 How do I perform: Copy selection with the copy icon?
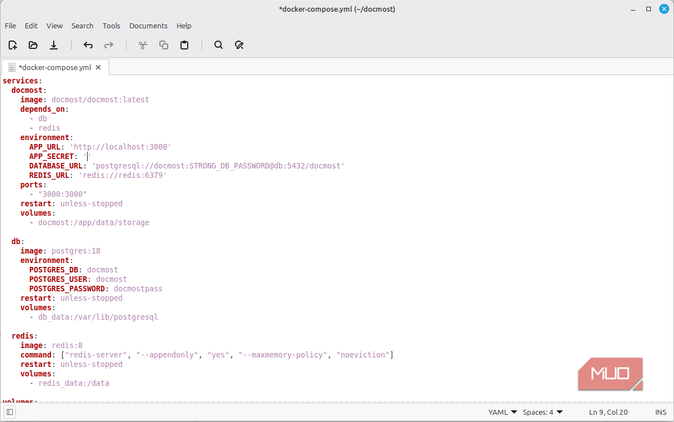[x=164, y=45]
